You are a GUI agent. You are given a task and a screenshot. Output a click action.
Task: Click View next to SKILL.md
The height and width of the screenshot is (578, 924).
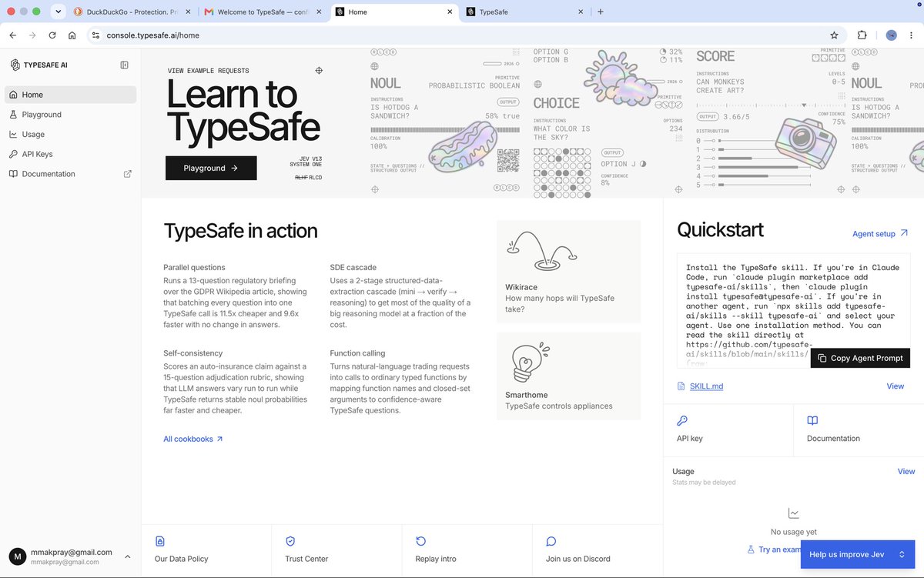coord(895,386)
